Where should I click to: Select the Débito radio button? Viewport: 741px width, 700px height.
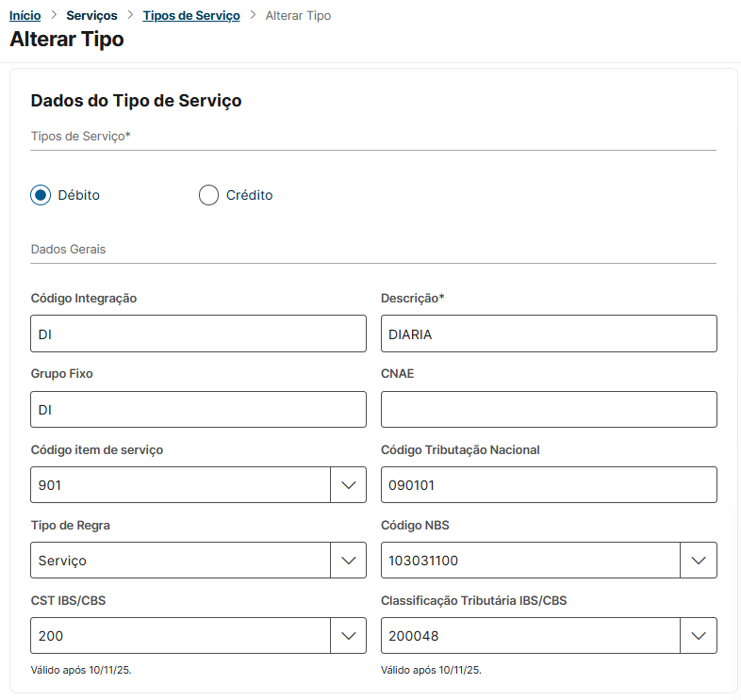[41, 195]
